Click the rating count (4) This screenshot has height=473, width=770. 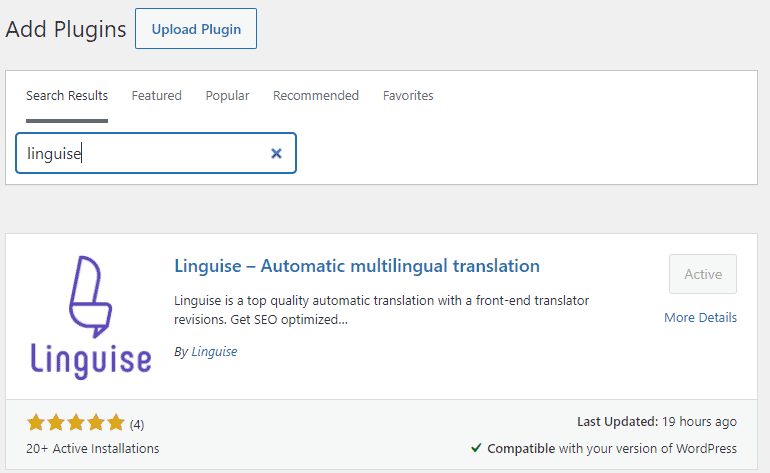coord(137,424)
